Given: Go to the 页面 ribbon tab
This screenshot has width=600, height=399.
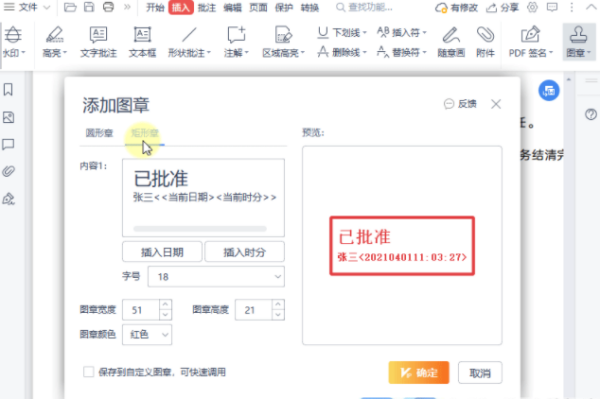Looking at the screenshot, I should pos(258,7).
